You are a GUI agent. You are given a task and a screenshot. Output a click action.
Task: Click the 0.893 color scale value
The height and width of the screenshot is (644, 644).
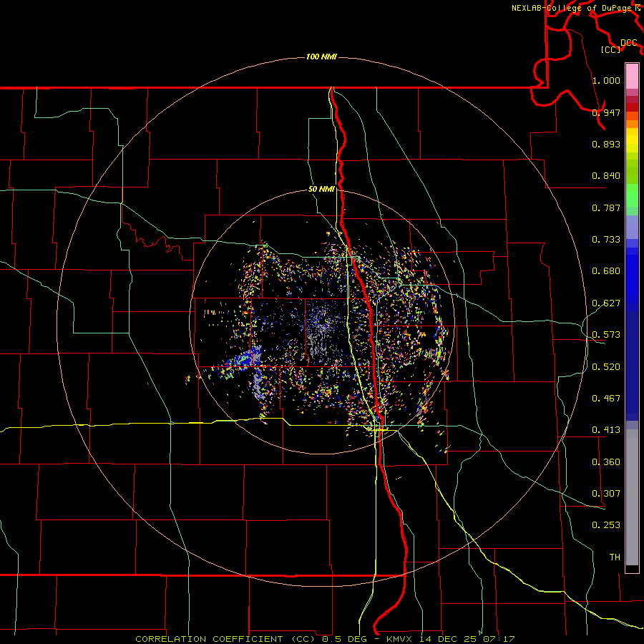click(x=606, y=144)
